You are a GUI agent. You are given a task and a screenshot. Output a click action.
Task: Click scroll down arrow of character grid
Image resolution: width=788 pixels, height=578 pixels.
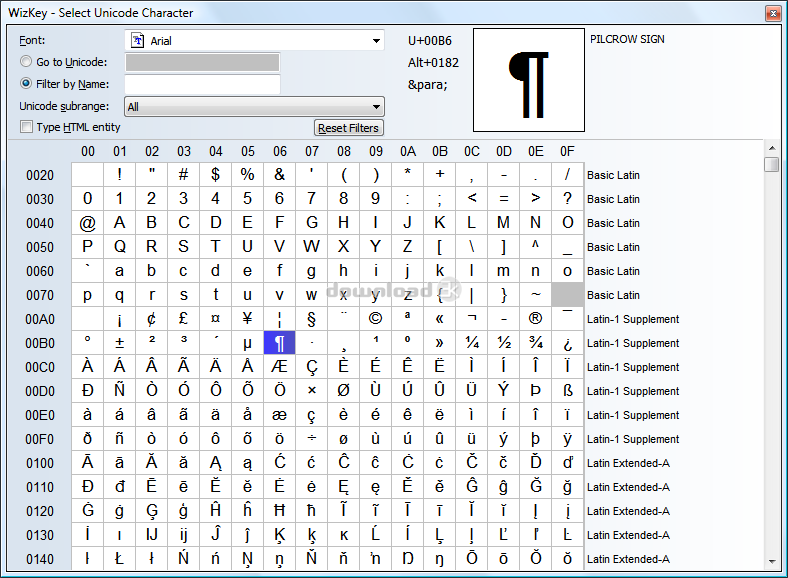(x=771, y=562)
